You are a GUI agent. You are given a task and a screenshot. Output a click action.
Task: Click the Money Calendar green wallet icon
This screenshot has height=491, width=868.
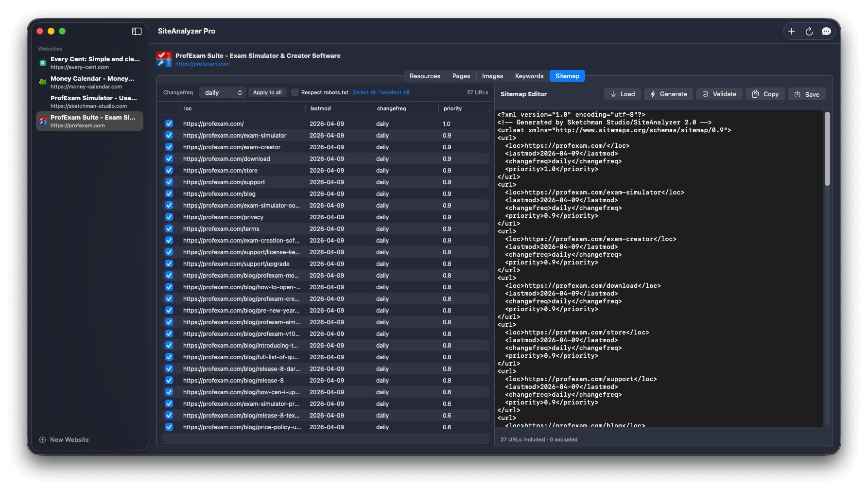point(42,82)
